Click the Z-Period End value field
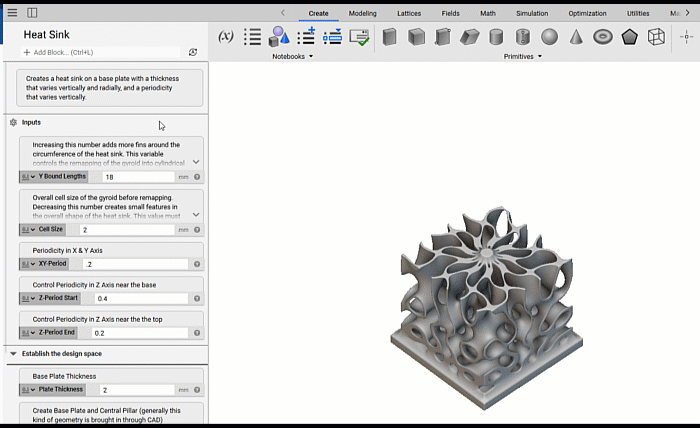Image resolution: width=700 pixels, height=428 pixels. pos(140,333)
